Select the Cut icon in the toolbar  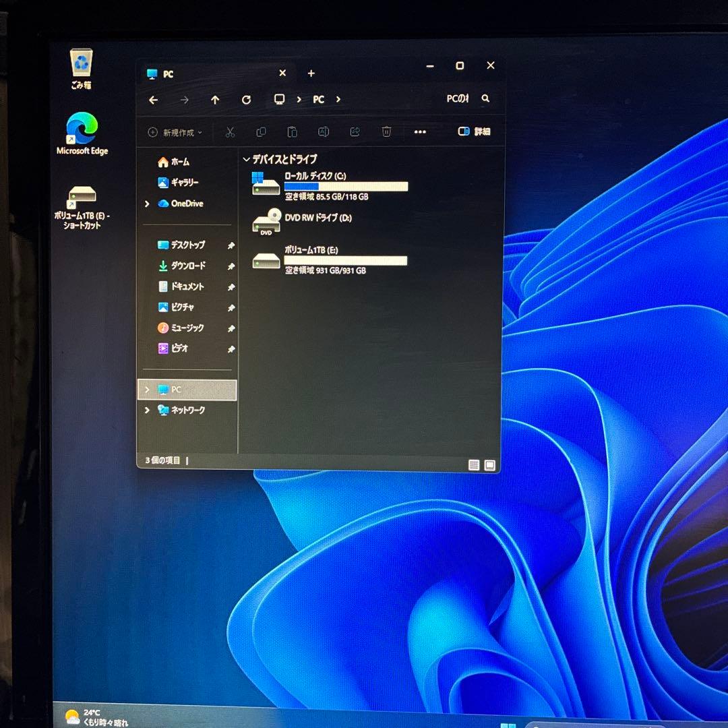click(x=230, y=132)
